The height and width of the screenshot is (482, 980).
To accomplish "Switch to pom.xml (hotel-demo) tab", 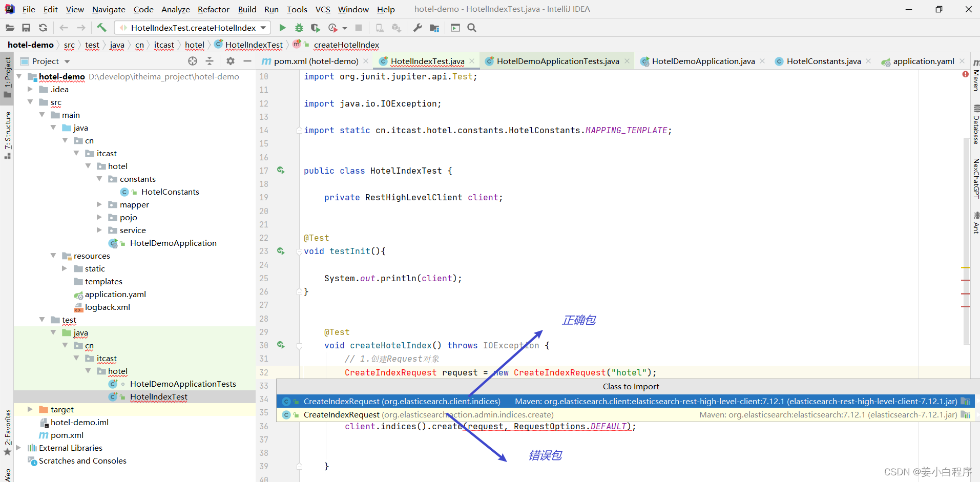I will point(316,61).
